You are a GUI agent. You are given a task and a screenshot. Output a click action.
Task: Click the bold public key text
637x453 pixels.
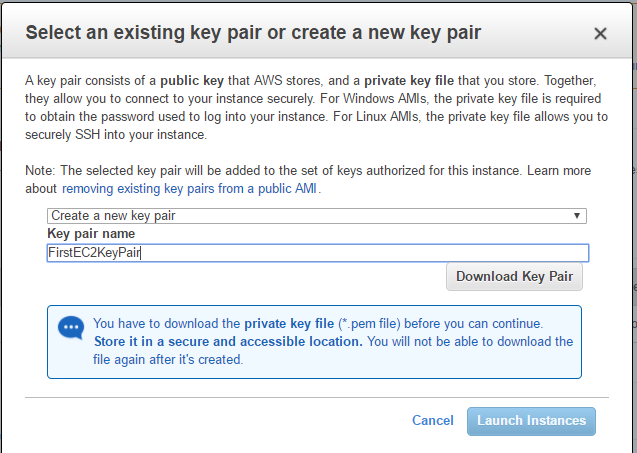coord(192,81)
